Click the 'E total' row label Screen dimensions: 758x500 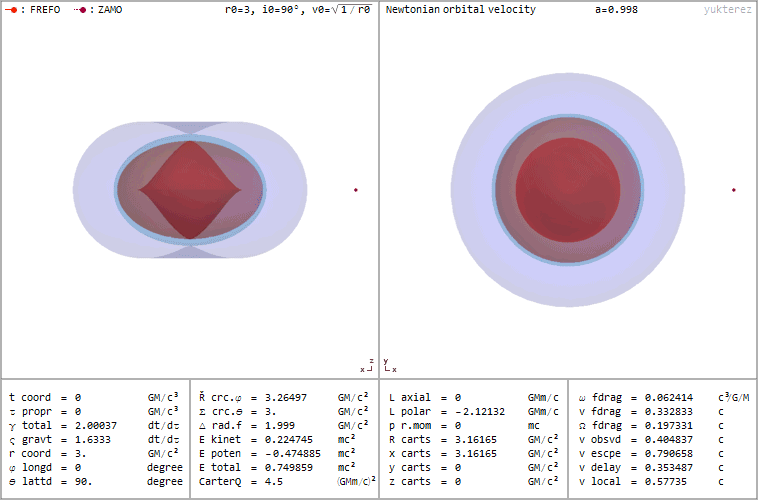[x=220, y=468]
